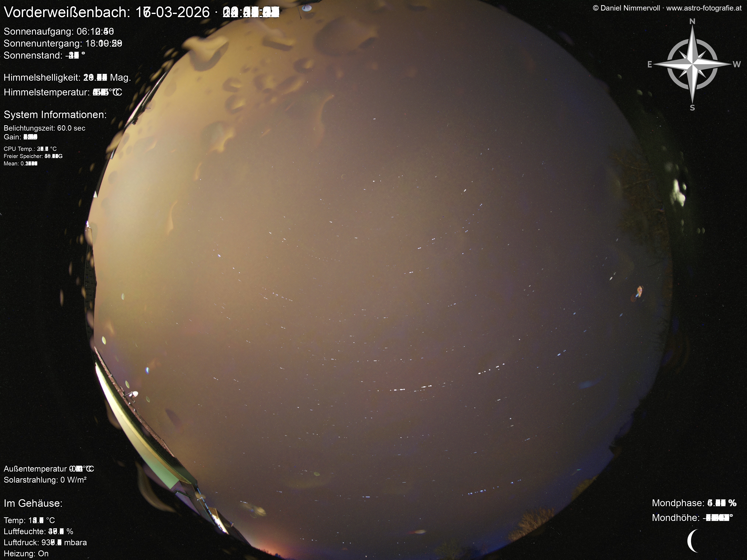The width and height of the screenshot is (747, 560).
Task: Click the Sonnenuntergang time label
Action: [x=62, y=44]
